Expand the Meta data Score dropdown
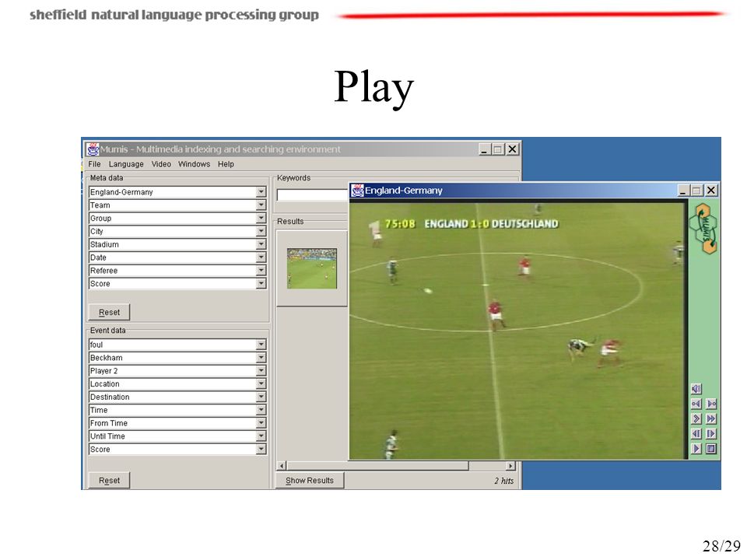 tap(261, 283)
